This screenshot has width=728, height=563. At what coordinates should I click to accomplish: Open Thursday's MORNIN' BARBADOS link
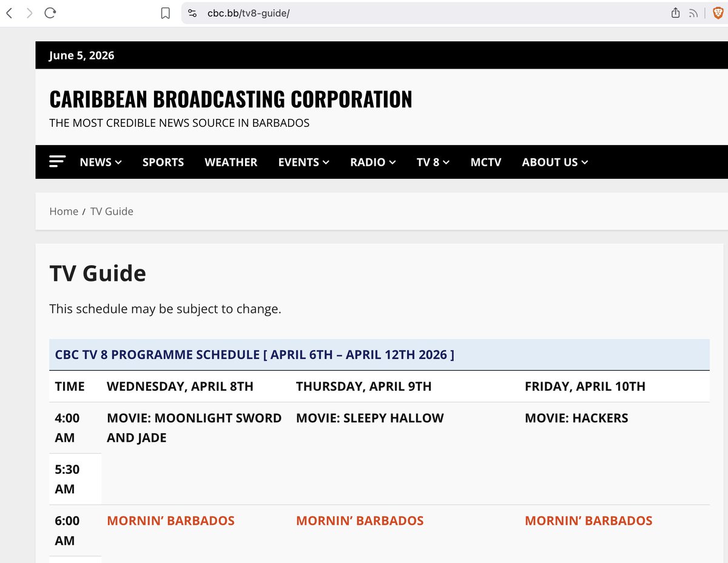[x=360, y=521]
